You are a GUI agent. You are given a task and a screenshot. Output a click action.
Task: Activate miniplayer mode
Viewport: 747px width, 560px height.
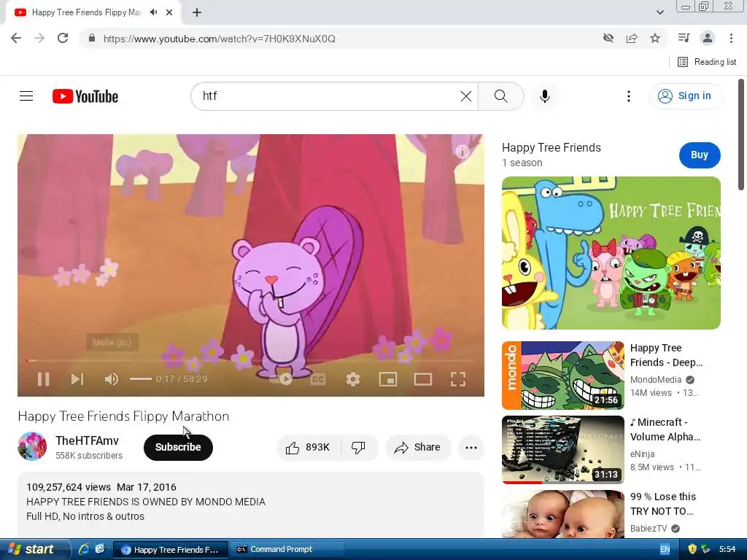point(388,379)
